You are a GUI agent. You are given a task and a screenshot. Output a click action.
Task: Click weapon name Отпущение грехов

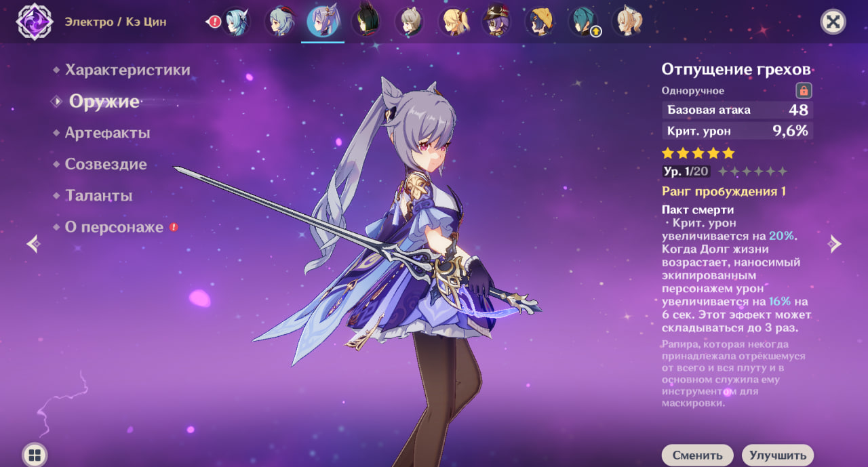(x=736, y=70)
